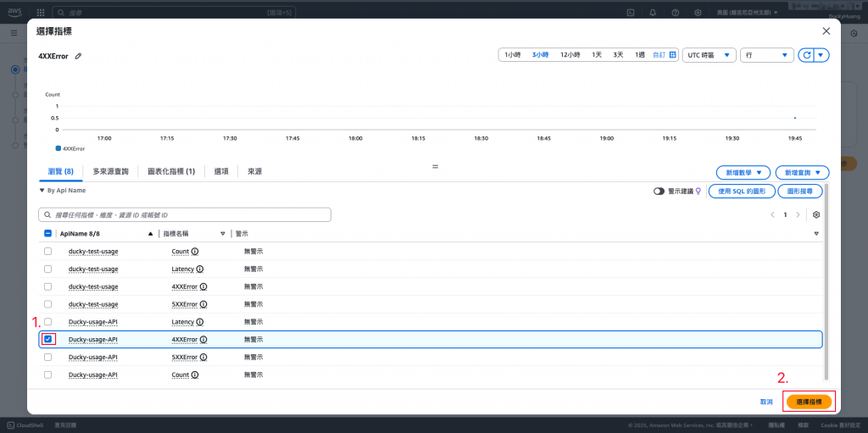Edit the 4XXError graph title pencil icon
Screen dimensions: 868x433
coord(79,56)
